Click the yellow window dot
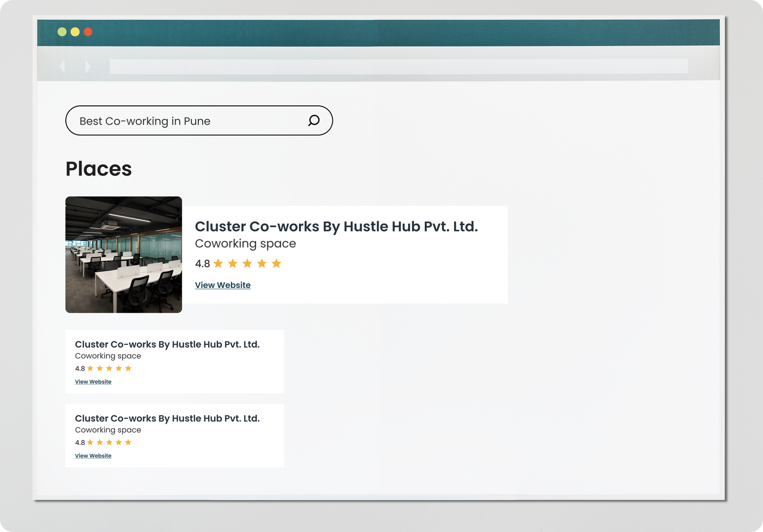The height and width of the screenshot is (532, 763). [x=75, y=32]
